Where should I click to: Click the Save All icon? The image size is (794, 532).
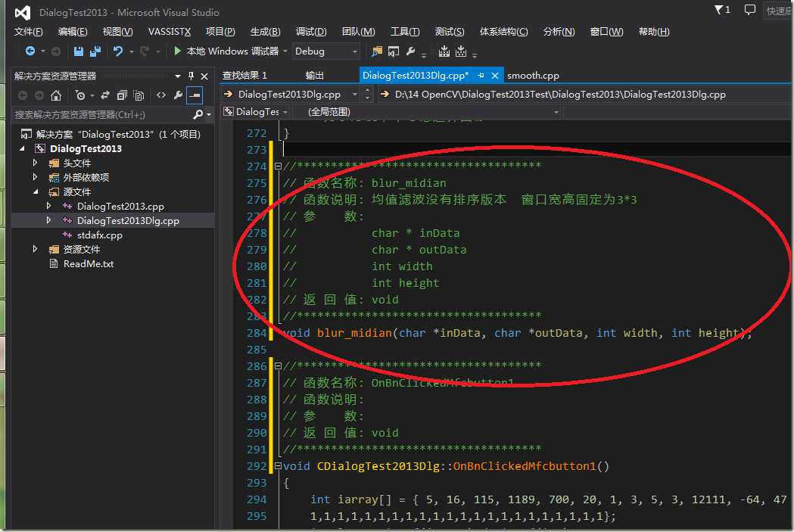(95, 51)
